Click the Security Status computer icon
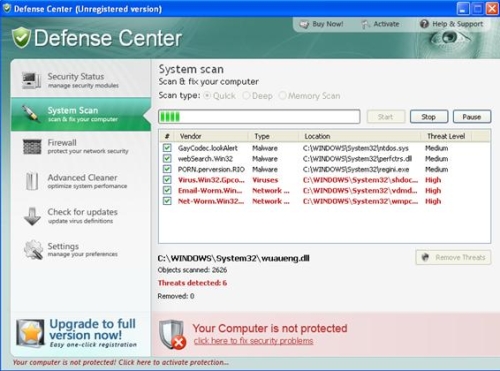The image size is (500, 371). tap(32, 80)
